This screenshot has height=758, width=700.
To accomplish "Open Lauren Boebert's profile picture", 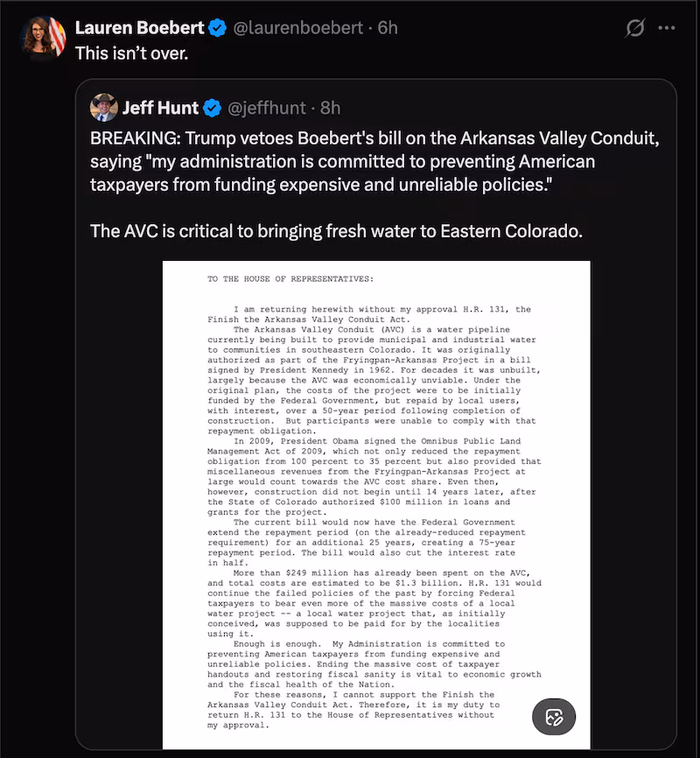I will point(38,35).
